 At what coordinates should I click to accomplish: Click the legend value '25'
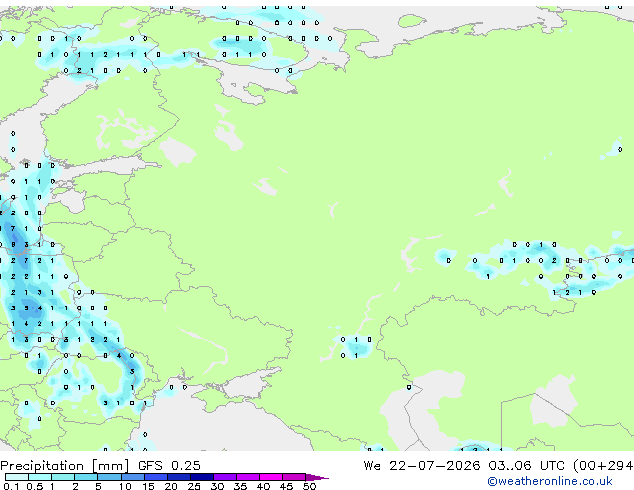[x=194, y=486]
